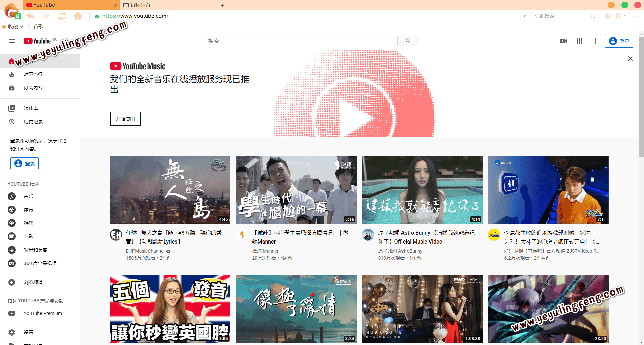The width and height of the screenshot is (644, 345).
Task: Open YouTube Premium in sidebar
Action: click(x=40, y=313)
